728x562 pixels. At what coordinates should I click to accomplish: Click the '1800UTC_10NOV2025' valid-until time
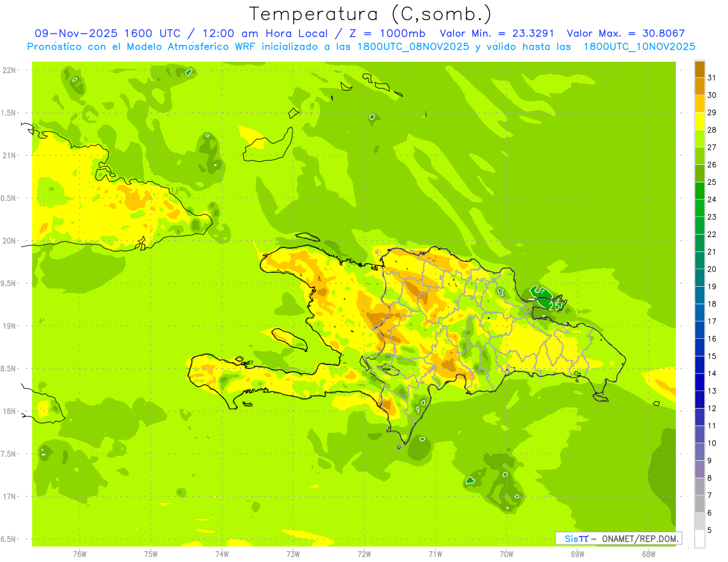coord(639,47)
